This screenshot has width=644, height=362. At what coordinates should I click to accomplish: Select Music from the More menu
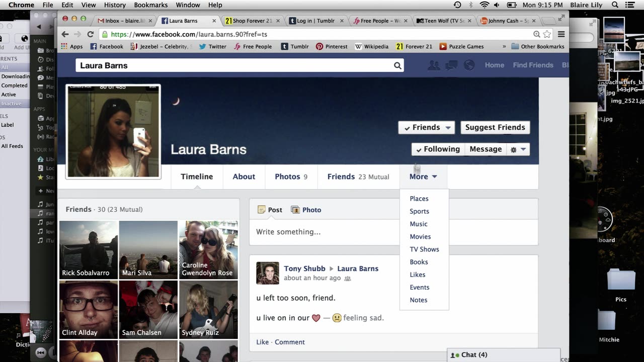(419, 224)
